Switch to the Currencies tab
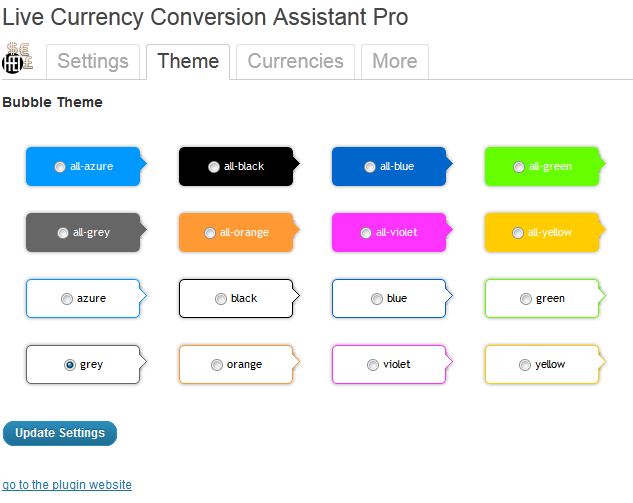This screenshot has height=503, width=633. coord(295,61)
